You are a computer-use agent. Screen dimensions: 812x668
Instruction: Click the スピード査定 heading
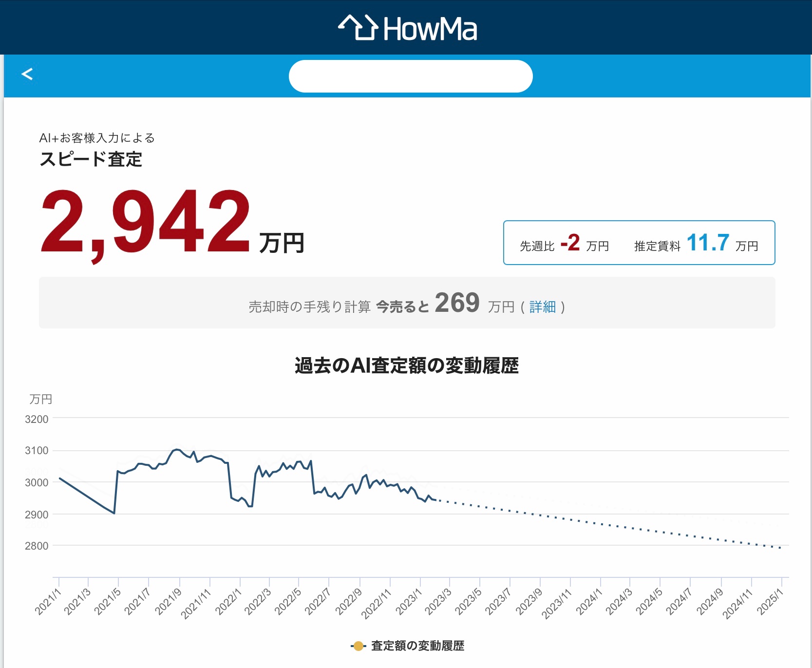[x=91, y=159]
